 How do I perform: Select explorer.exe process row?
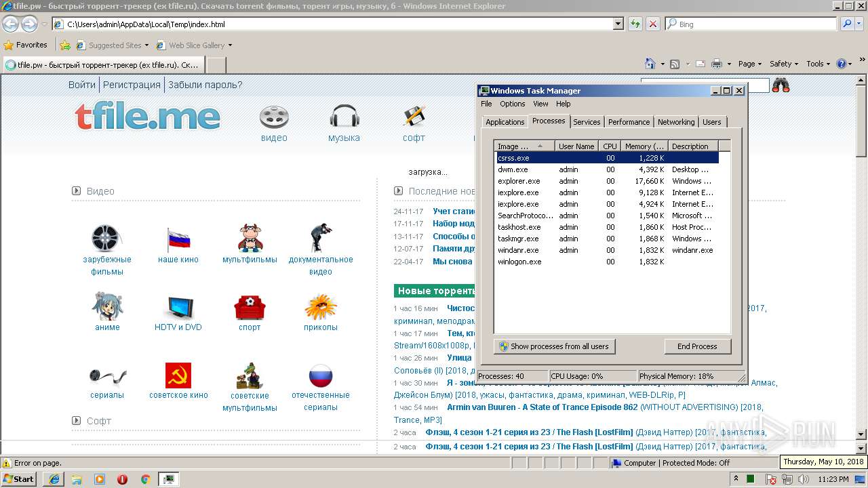[607, 181]
